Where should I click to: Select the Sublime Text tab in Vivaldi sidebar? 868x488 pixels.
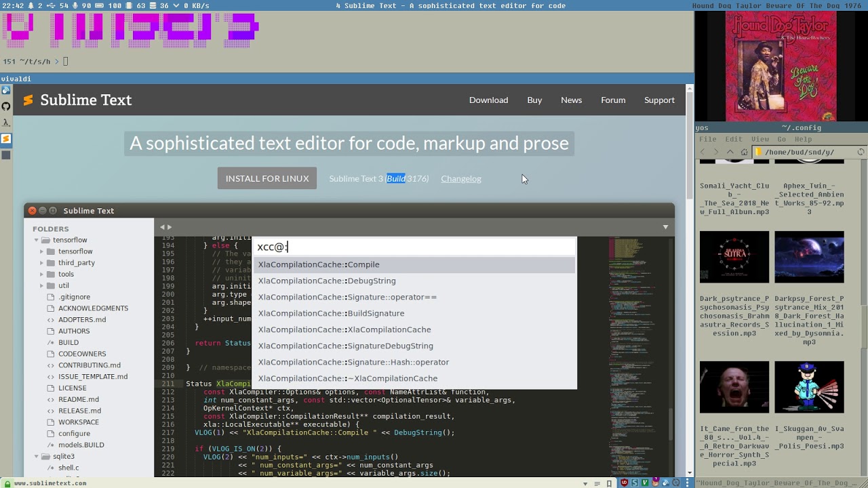(x=5, y=139)
